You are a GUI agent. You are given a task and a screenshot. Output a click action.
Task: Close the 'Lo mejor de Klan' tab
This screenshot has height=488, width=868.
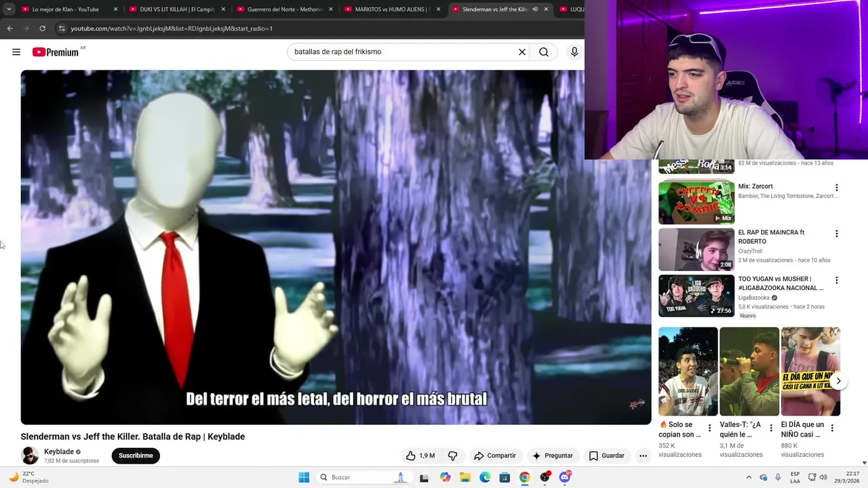(115, 9)
